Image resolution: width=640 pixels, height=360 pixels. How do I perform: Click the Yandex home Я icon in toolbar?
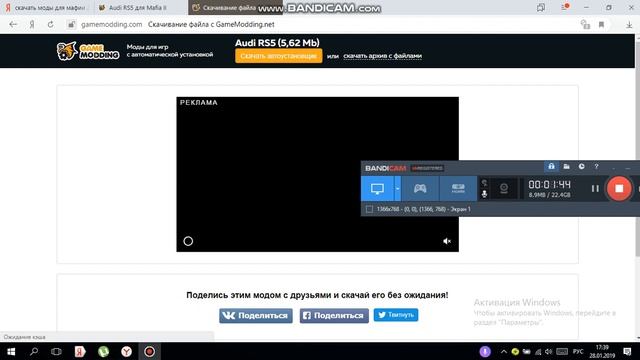[32, 24]
